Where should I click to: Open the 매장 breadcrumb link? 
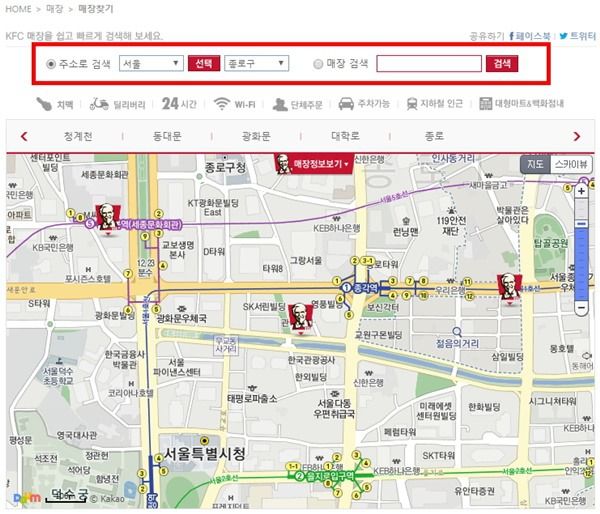(x=54, y=9)
